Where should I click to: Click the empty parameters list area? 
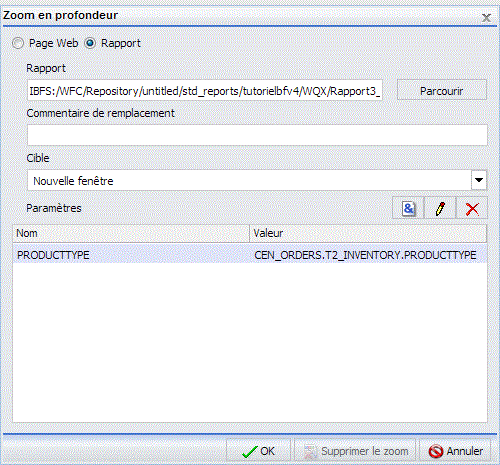tap(250, 342)
